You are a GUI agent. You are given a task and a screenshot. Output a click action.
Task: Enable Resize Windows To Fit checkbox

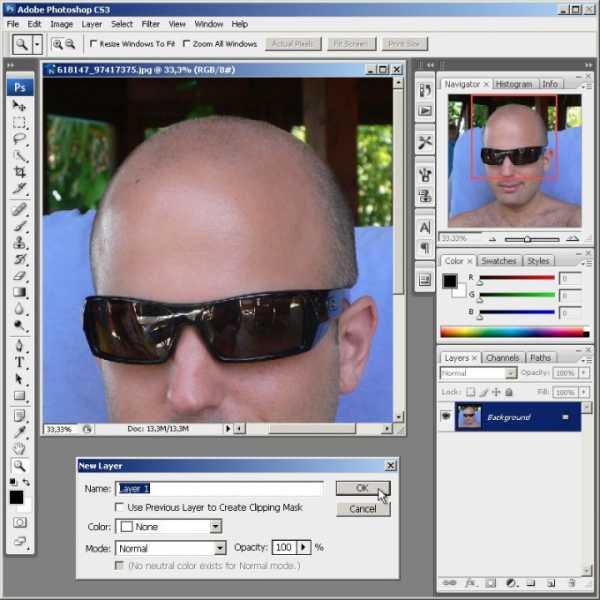[93, 44]
